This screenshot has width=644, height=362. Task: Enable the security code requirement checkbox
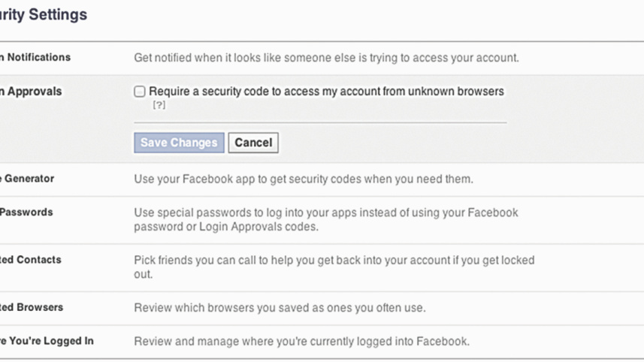point(140,92)
